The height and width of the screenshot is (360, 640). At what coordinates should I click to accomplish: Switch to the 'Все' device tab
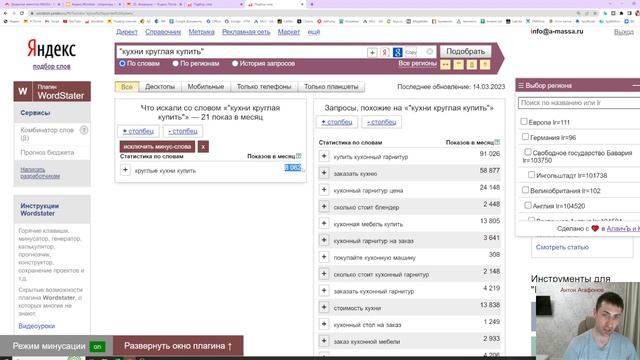pos(127,87)
